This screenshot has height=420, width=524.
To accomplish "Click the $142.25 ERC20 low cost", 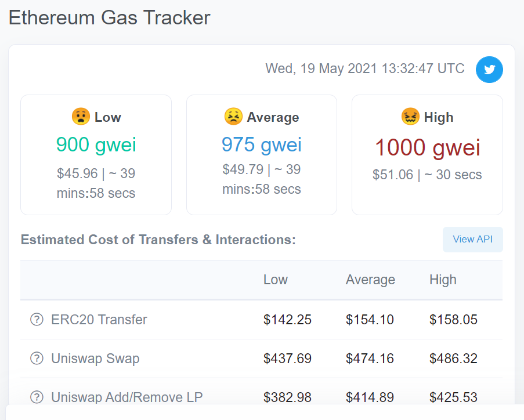I will 287,320.
